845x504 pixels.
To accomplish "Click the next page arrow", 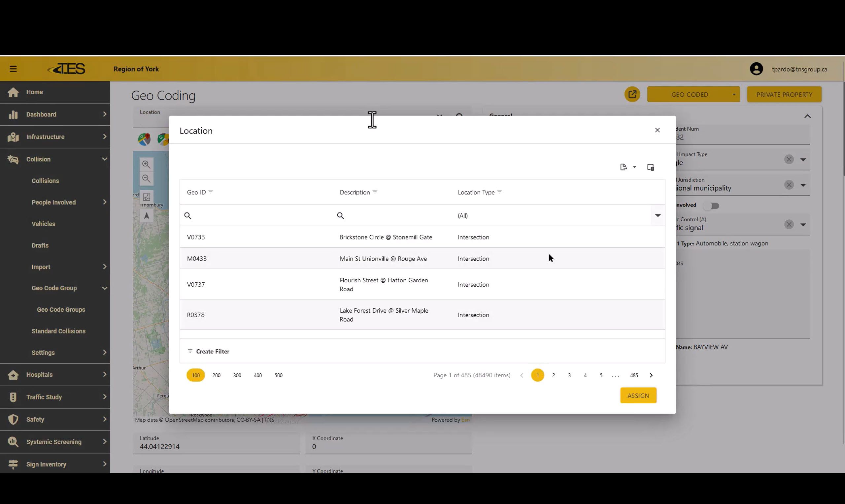I will point(651,375).
